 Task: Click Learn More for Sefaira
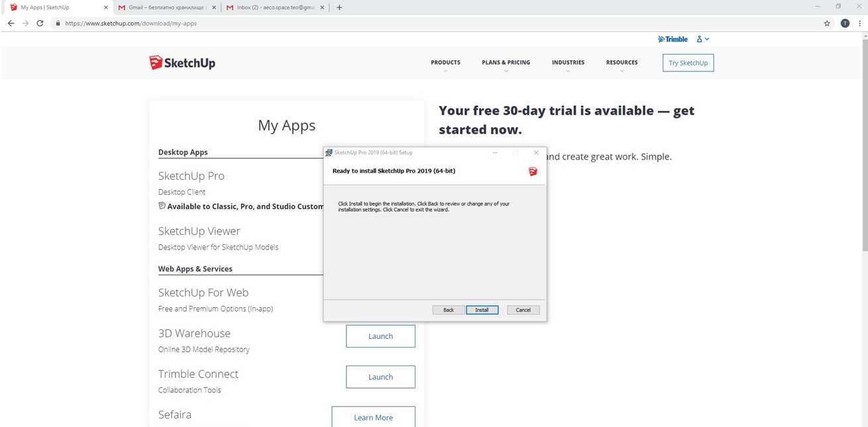(373, 418)
